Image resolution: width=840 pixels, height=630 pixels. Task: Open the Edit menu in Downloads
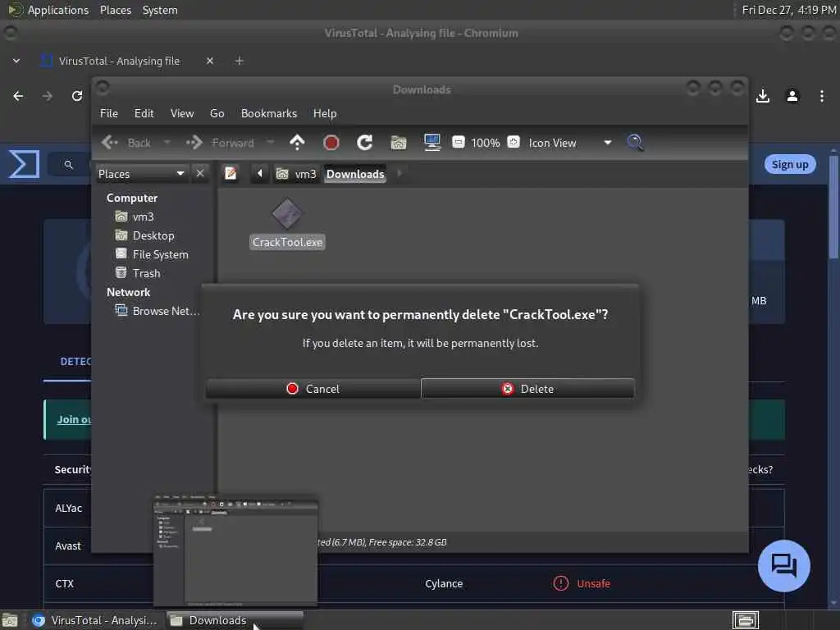(144, 113)
